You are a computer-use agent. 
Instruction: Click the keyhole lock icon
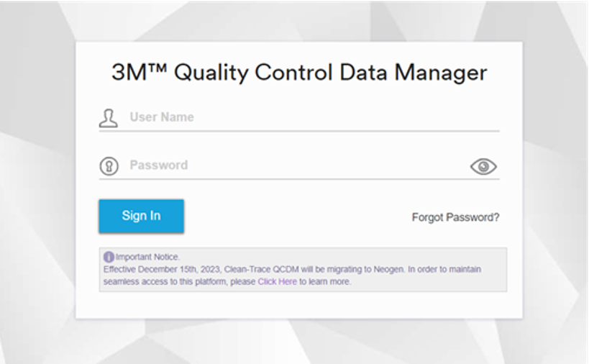(x=108, y=166)
